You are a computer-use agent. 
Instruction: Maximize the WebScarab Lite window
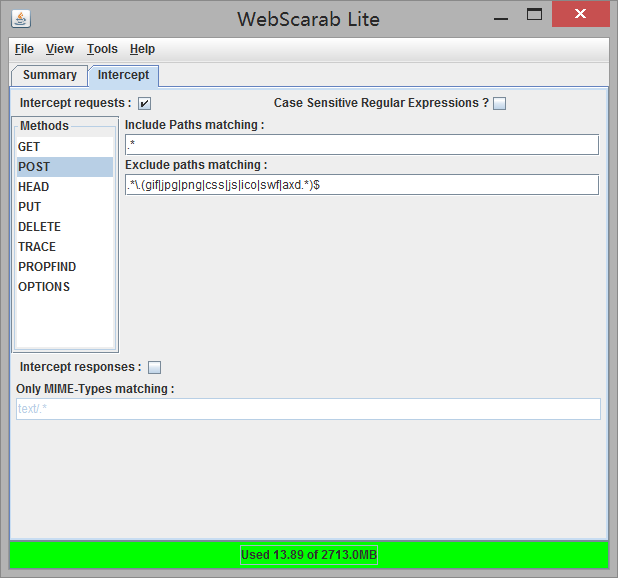tap(534, 15)
